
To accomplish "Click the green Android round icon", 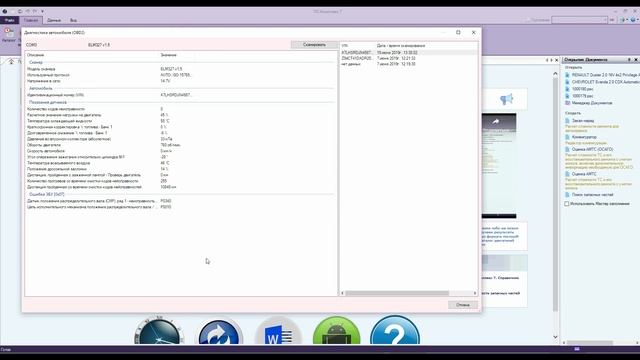I will pos(336,331).
